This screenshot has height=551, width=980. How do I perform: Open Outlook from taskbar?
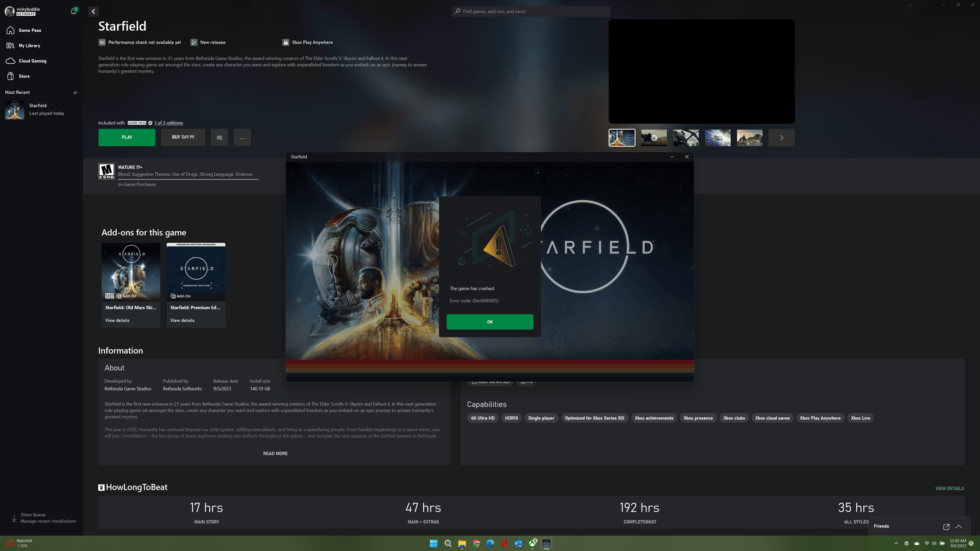518,543
